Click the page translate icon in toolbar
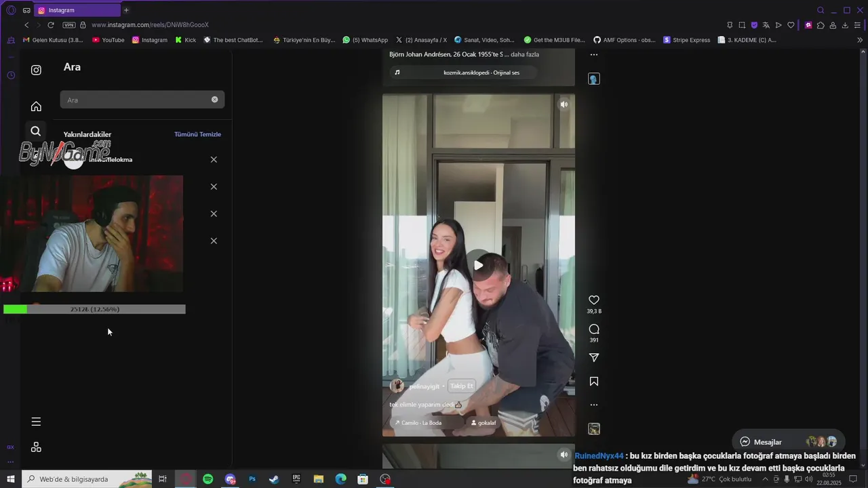Screen dimensions: 868x488 [x=766, y=25]
